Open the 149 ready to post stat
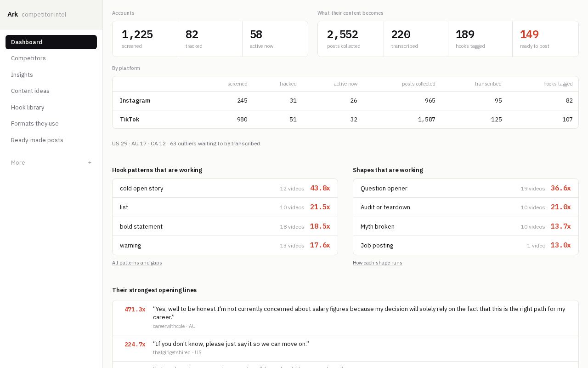Image resolution: width=588 pixels, height=368 pixels. [x=545, y=39]
